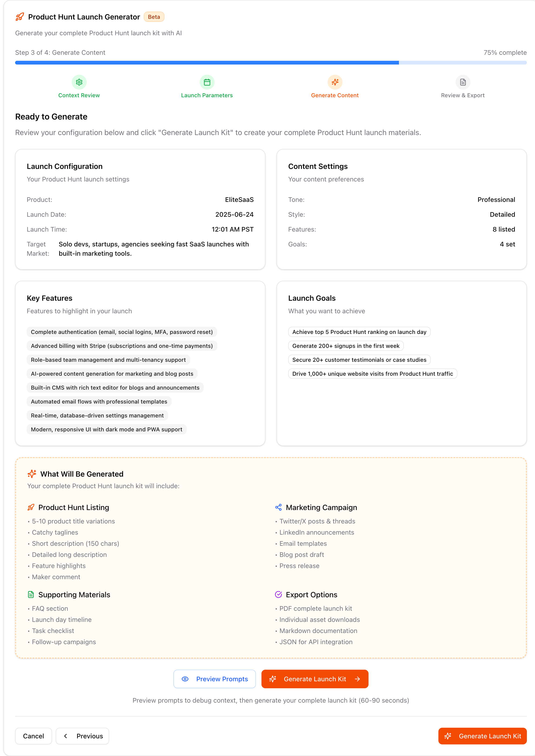Click the eye icon inside Preview Prompts

pos(186,679)
